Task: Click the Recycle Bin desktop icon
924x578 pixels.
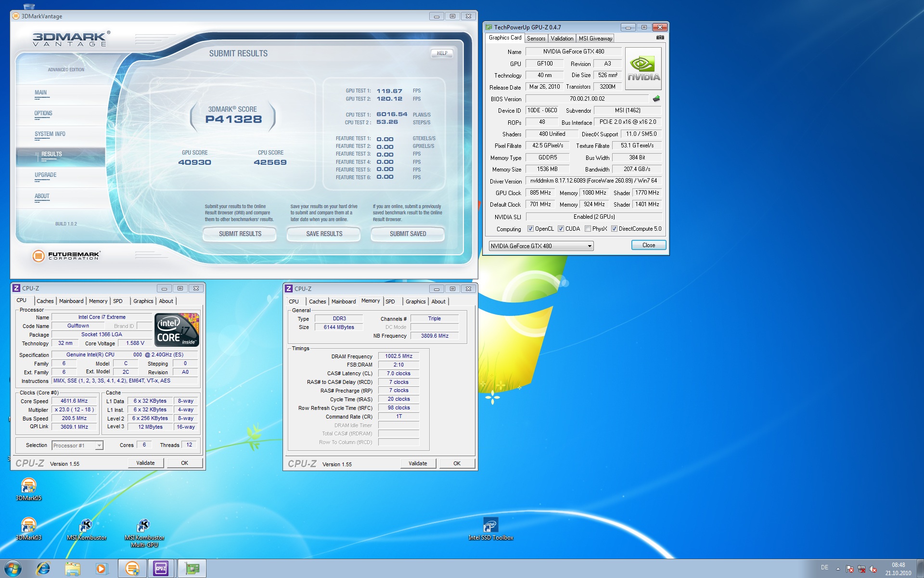Action: 29,6
